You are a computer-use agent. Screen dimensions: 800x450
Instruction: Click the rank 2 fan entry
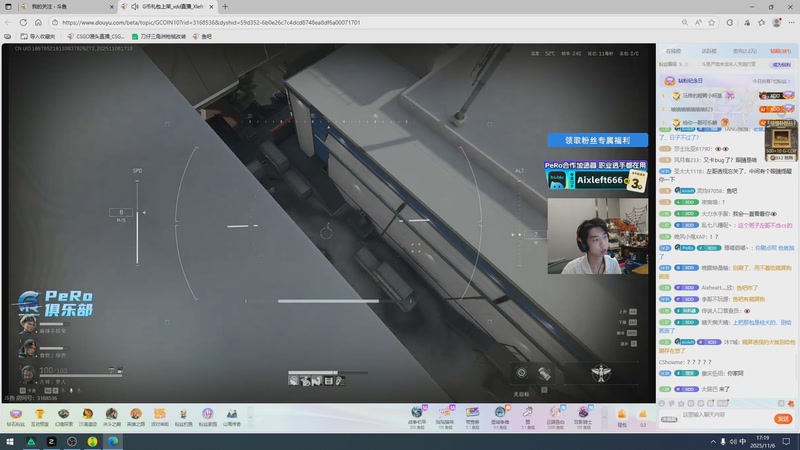pos(727,109)
